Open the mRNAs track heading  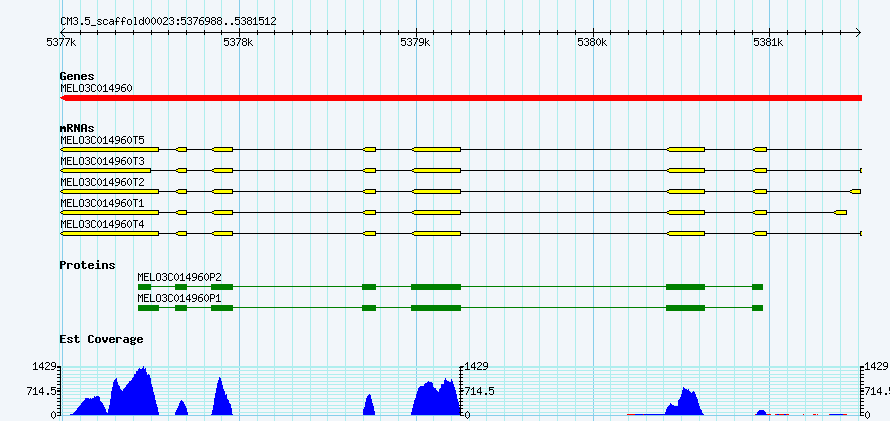[77, 128]
